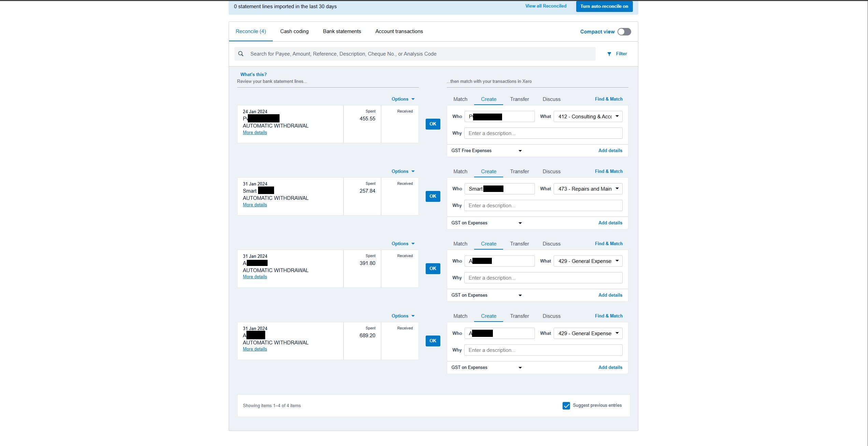Switch to Transfer tab for 455.55 line
Viewport: 868px width, 446px height.
pos(519,99)
